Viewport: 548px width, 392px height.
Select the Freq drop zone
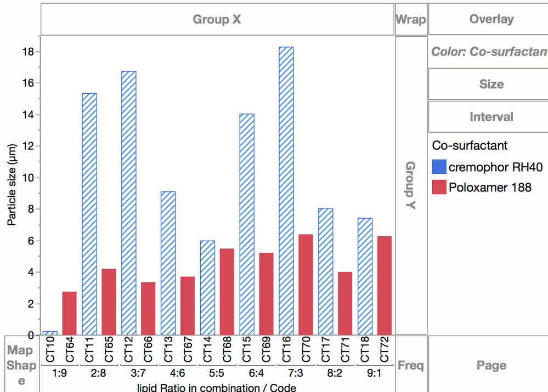(411, 364)
